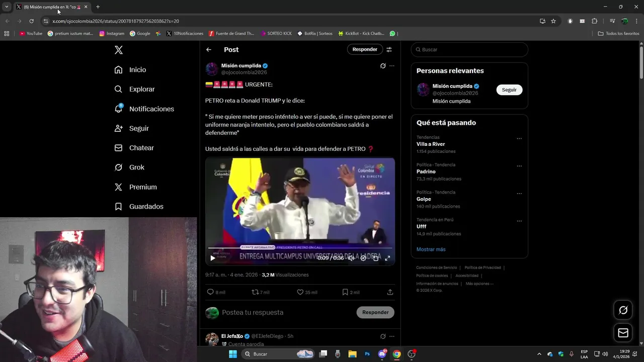The width and height of the screenshot is (644, 362).
Task: Expand video to fullscreen
Action: click(387, 258)
